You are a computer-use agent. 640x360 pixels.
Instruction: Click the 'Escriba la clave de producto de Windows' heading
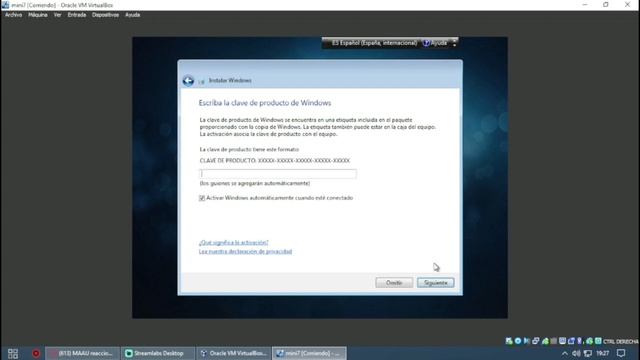[x=265, y=103]
